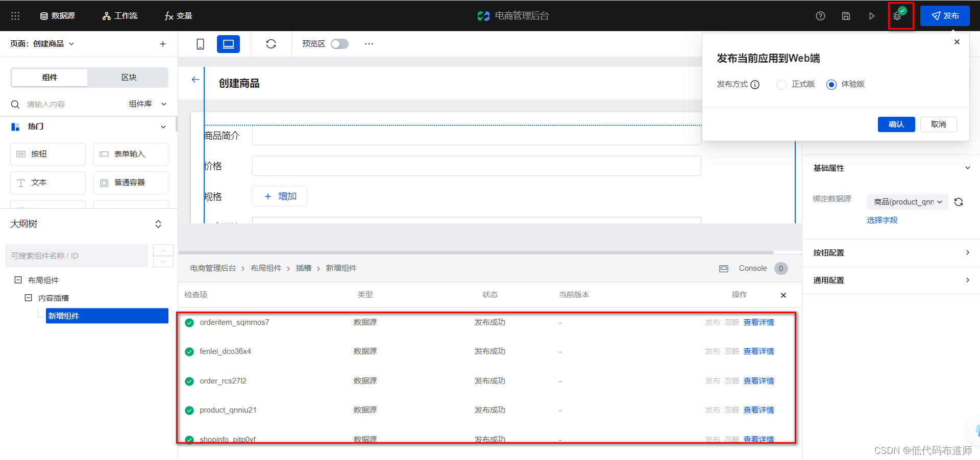Switch to mobile device view

pyautogui.click(x=200, y=44)
